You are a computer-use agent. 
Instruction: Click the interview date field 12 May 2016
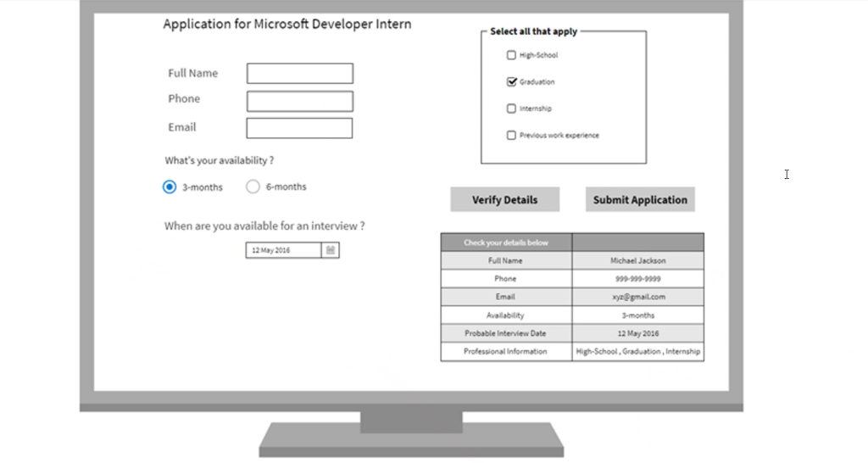point(283,250)
